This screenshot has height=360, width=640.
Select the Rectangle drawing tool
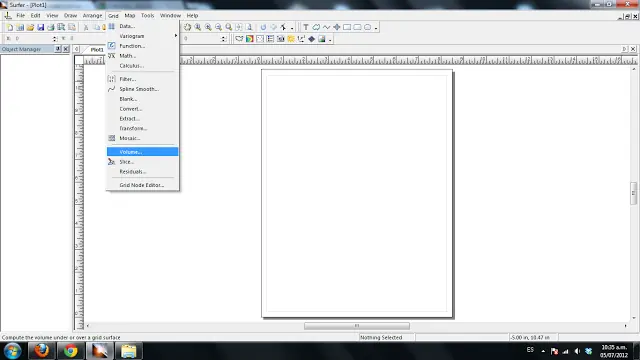tap(347, 27)
